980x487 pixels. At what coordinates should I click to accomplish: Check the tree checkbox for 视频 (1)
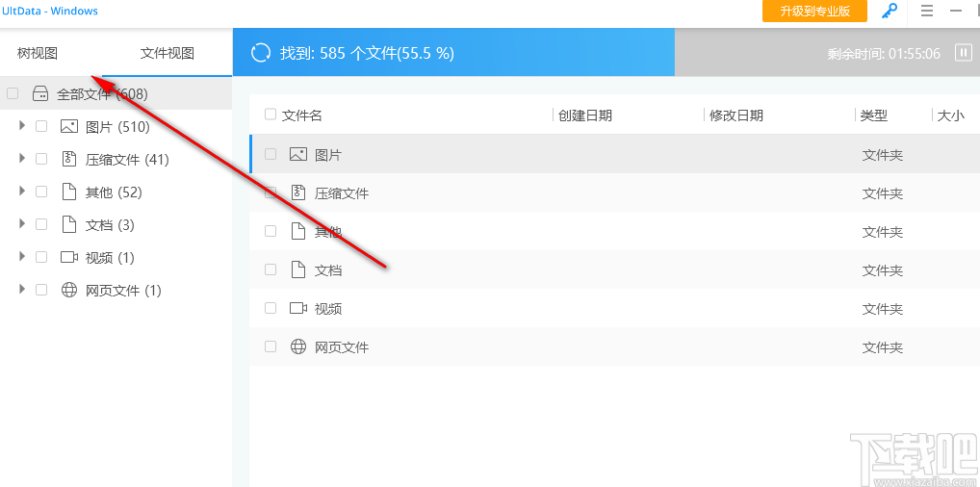coord(41,257)
